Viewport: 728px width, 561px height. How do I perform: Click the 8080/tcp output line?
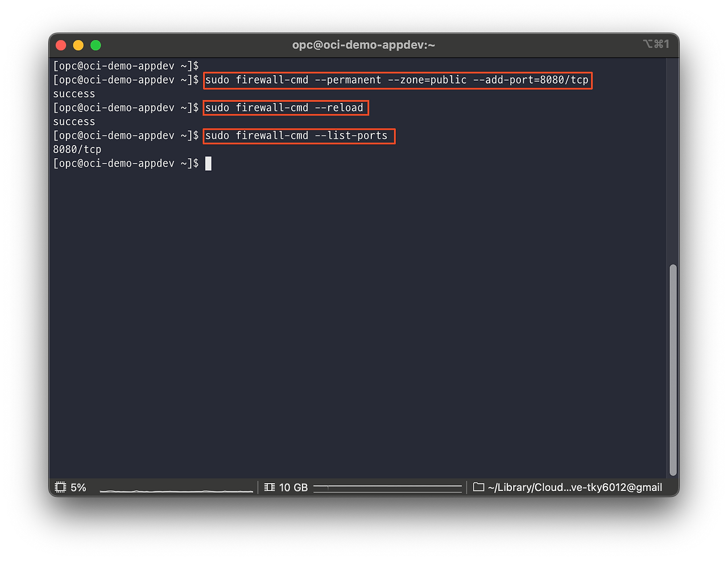coord(77,150)
